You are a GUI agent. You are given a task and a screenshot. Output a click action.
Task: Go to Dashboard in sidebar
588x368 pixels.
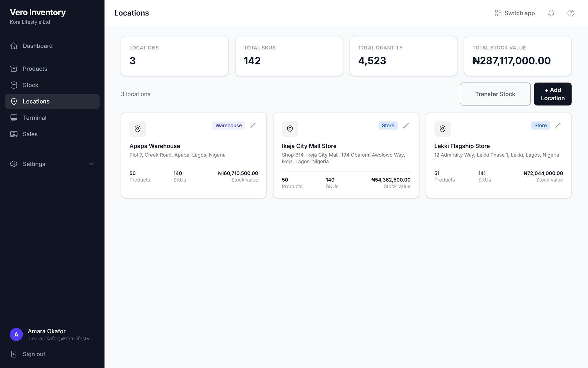pos(52,46)
